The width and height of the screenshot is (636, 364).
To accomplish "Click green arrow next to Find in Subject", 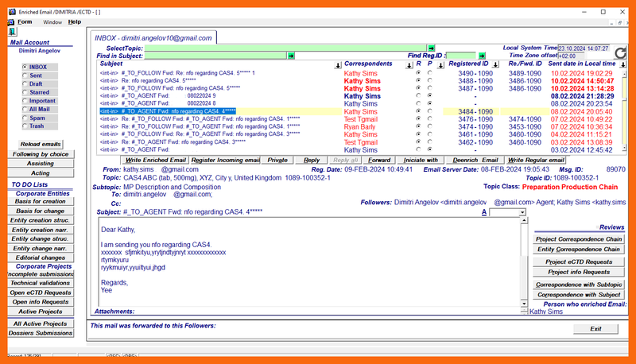I will (291, 56).
